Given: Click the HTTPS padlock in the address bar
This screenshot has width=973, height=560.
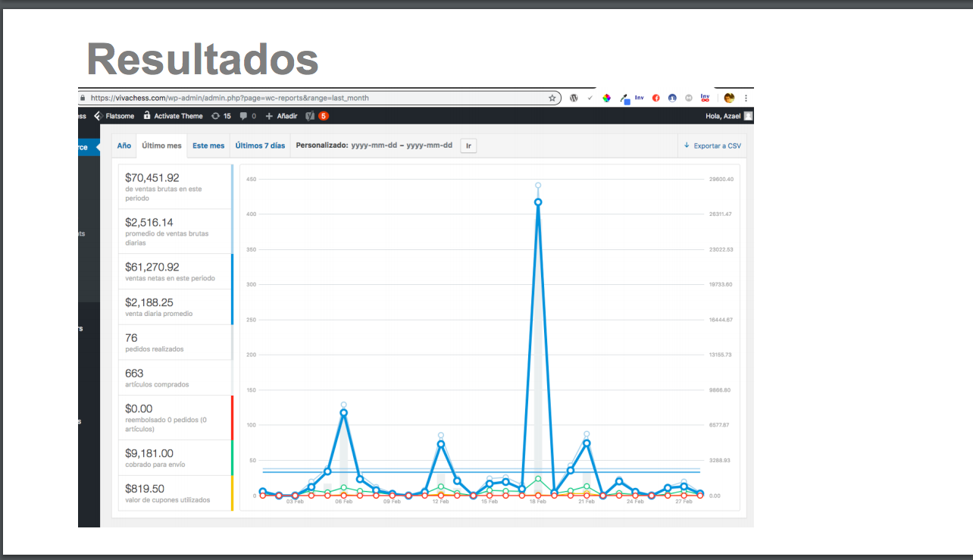Looking at the screenshot, I should (x=82, y=98).
